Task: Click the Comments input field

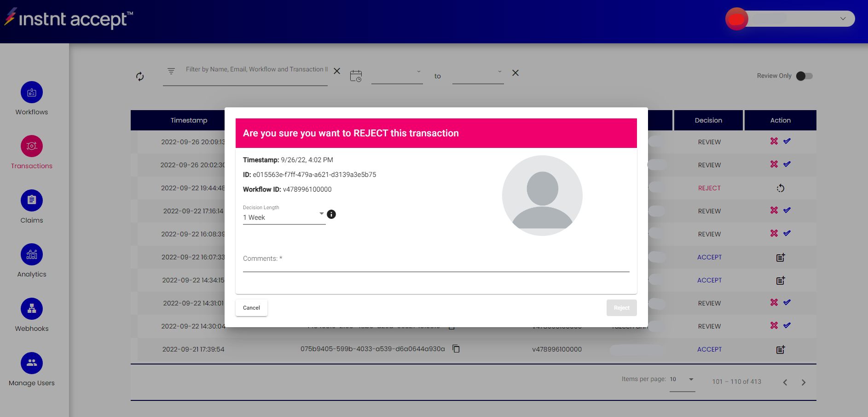Action: [x=436, y=261]
